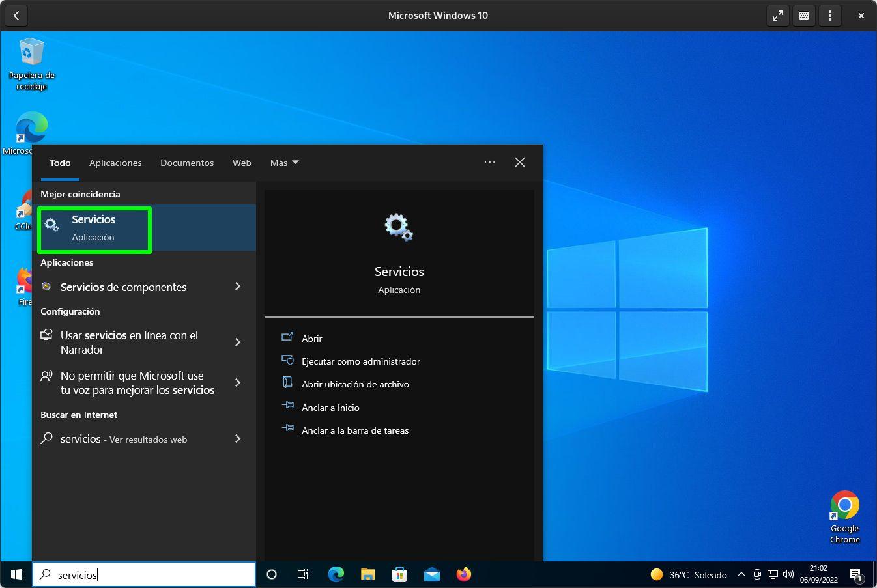Image resolution: width=877 pixels, height=588 pixels.
Task: Click the back arrow in VM title bar
Action: [x=16, y=16]
